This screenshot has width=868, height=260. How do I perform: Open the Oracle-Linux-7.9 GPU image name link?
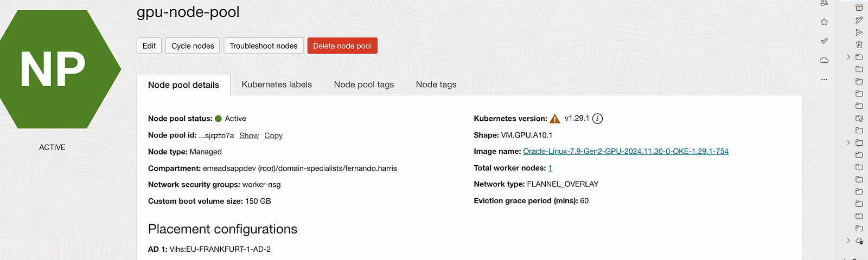[x=626, y=152]
